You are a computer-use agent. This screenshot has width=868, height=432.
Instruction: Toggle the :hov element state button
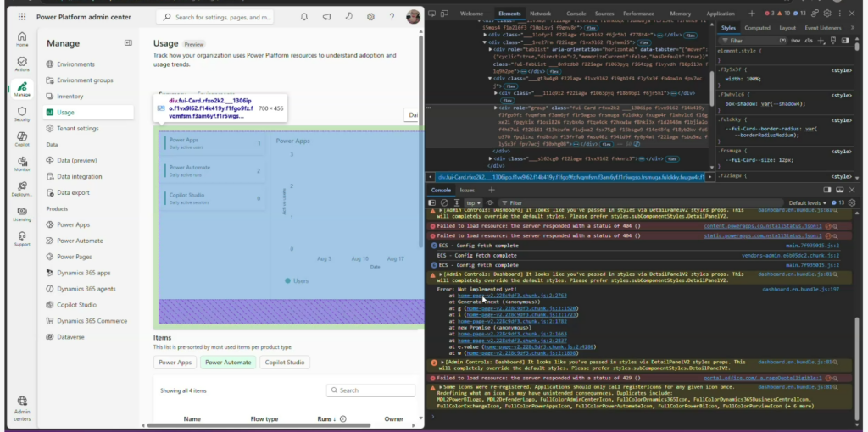click(795, 41)
